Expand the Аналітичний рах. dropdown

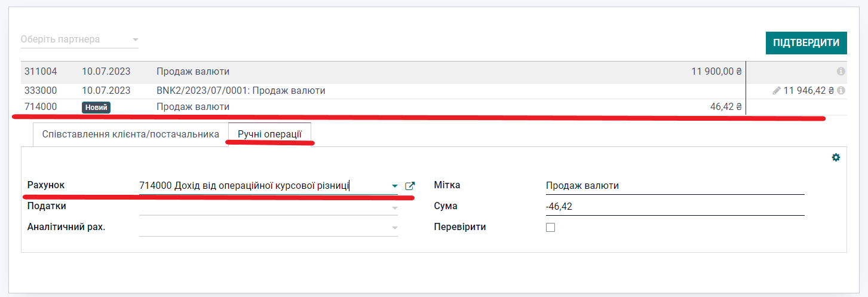394,228
